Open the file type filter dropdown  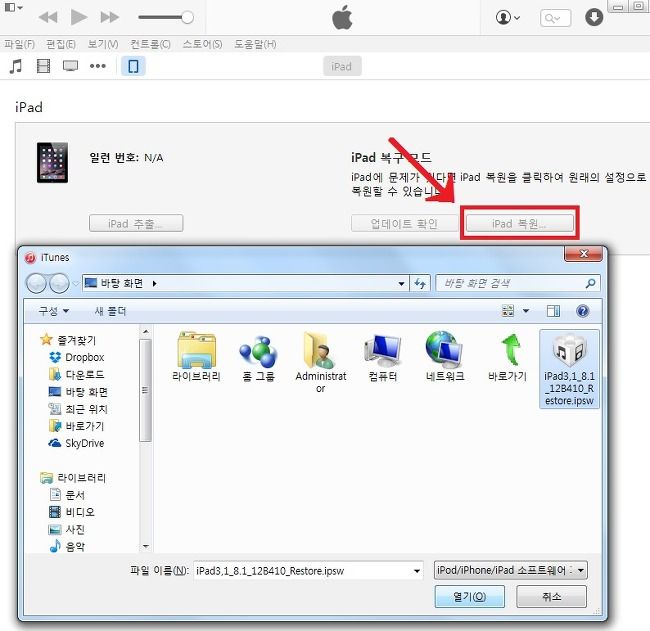[511, 570]
